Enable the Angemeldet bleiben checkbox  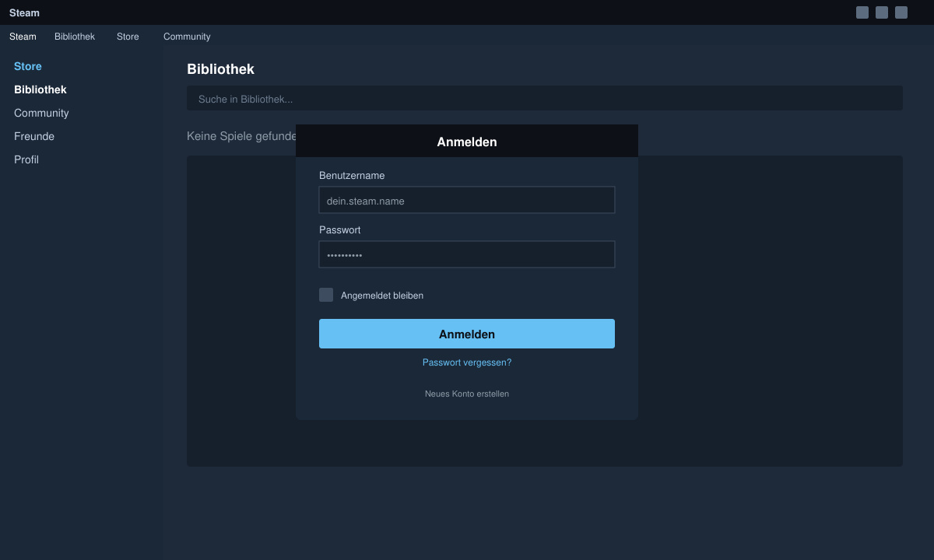point(326,295)
